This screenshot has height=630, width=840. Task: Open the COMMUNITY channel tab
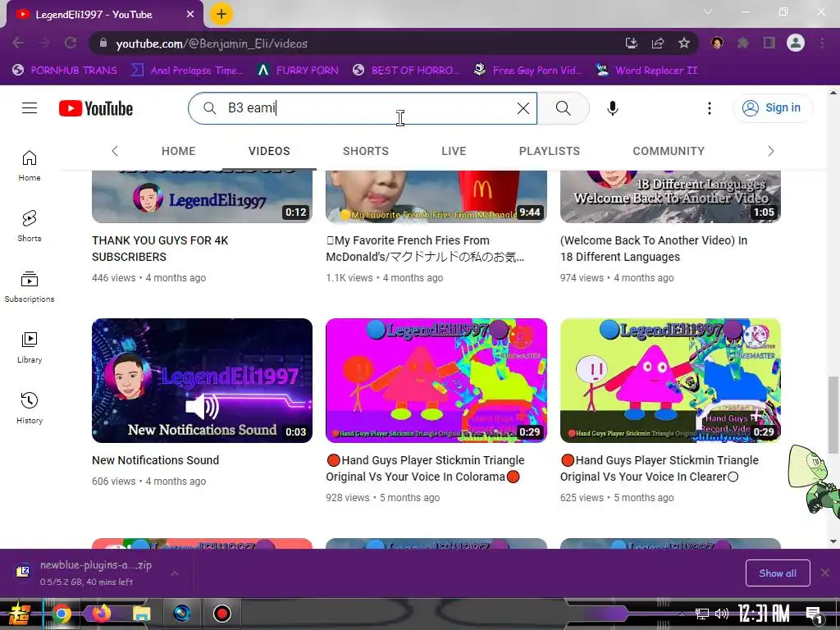click(669, 151)
